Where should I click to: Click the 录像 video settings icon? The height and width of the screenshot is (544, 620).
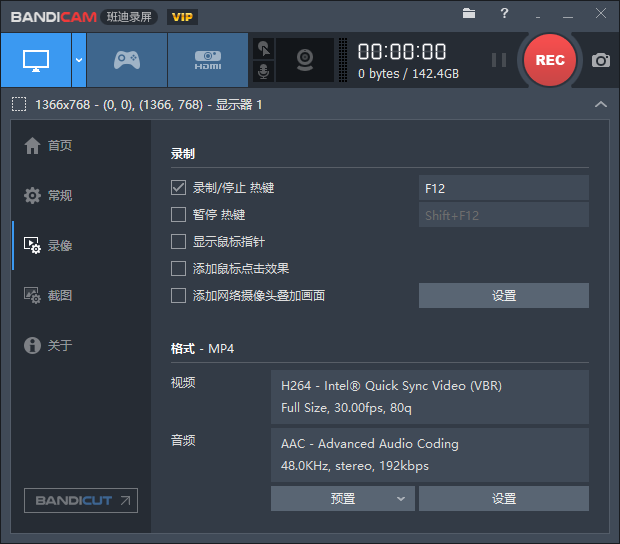coord(32,246)
